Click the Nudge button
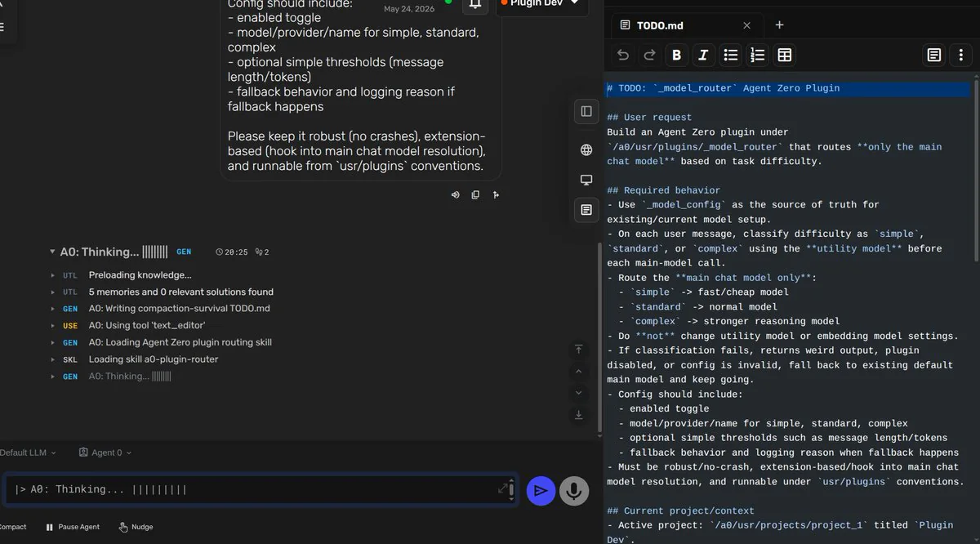980x544 pixels. pos(136,527)
